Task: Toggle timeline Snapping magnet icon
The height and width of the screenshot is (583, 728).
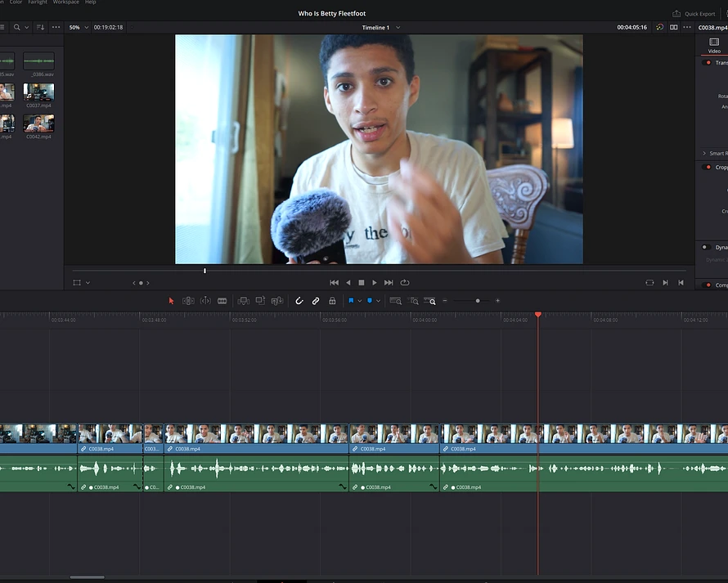Action: pos(299,301)
